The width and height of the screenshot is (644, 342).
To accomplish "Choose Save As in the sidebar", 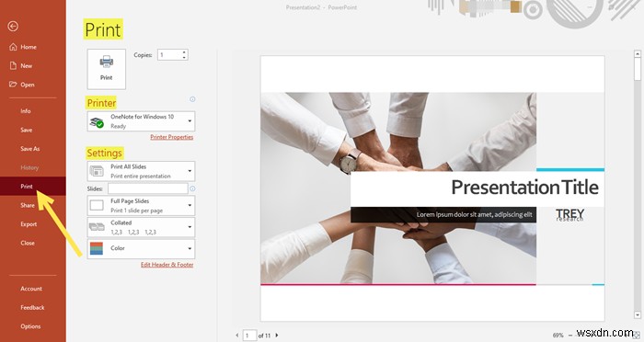I will (30, 149).
